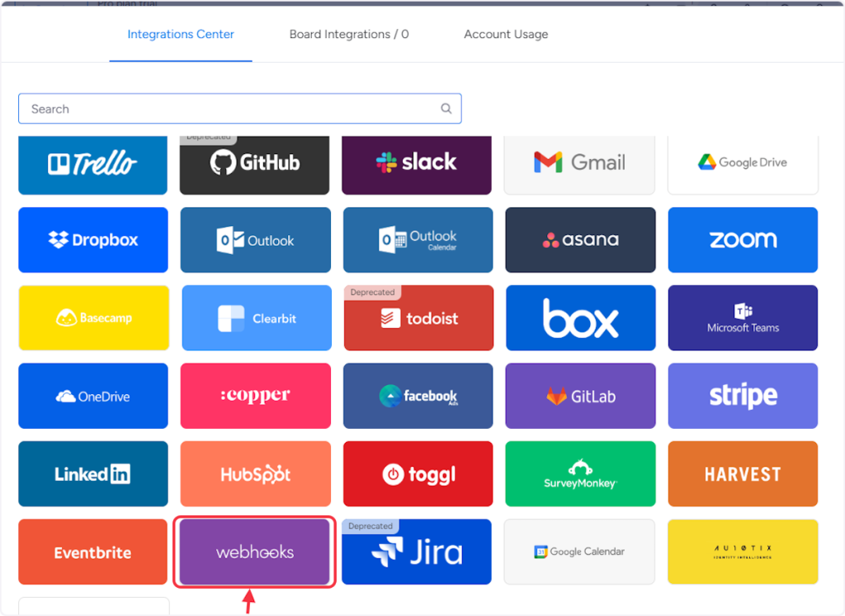
Task: Open the Account Usage tab
Action: [x=506, y=35]
